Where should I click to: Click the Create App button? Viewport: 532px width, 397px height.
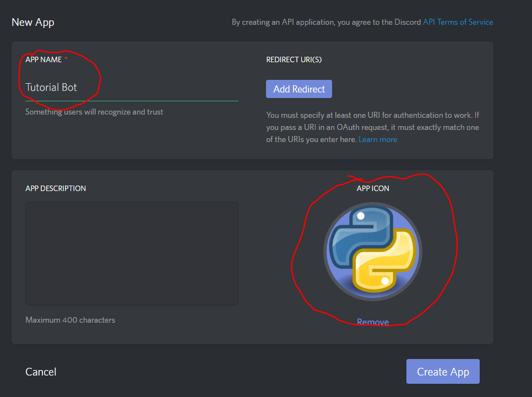(443, 372)
